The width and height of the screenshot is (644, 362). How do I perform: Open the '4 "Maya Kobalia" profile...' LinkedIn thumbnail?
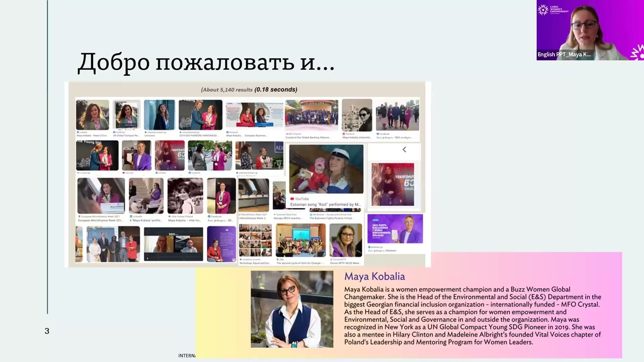coord(146,196)
